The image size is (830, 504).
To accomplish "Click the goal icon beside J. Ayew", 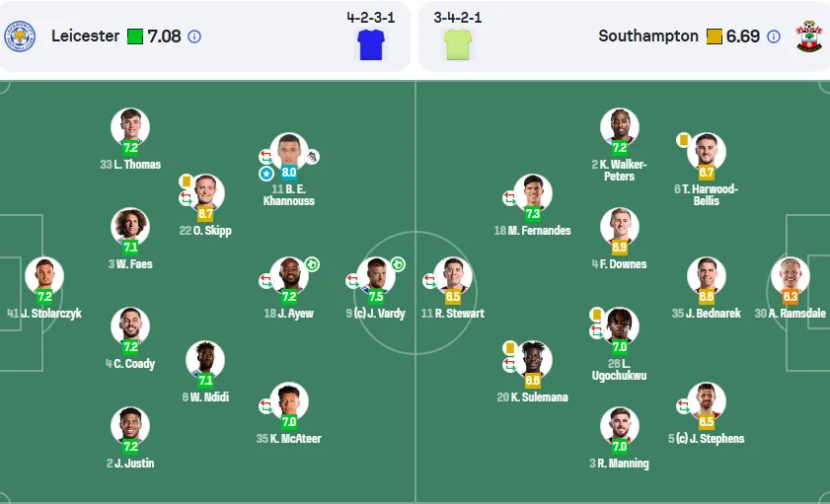I will tap(312, 264).
